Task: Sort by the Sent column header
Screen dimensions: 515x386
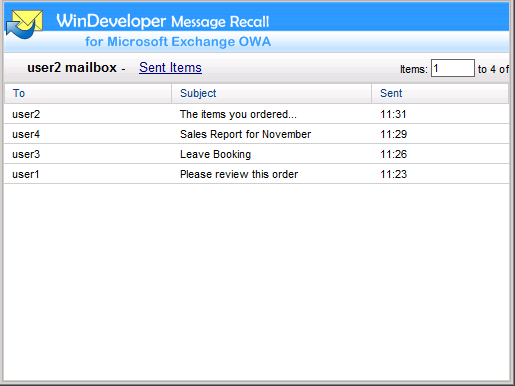Action: 440,93
